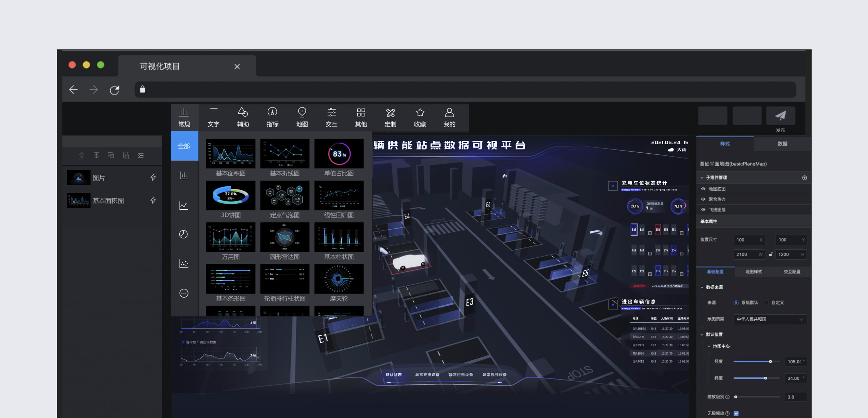The image size is (868, 418).
Task: Click the 常规 (Regular) chart icon
Action: [x=184, y=117]
